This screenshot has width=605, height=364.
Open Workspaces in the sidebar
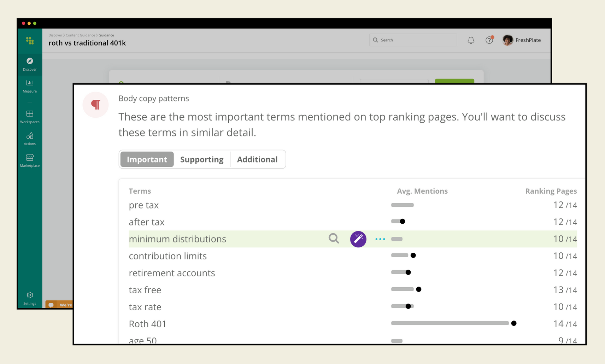(x=30, y=117)
